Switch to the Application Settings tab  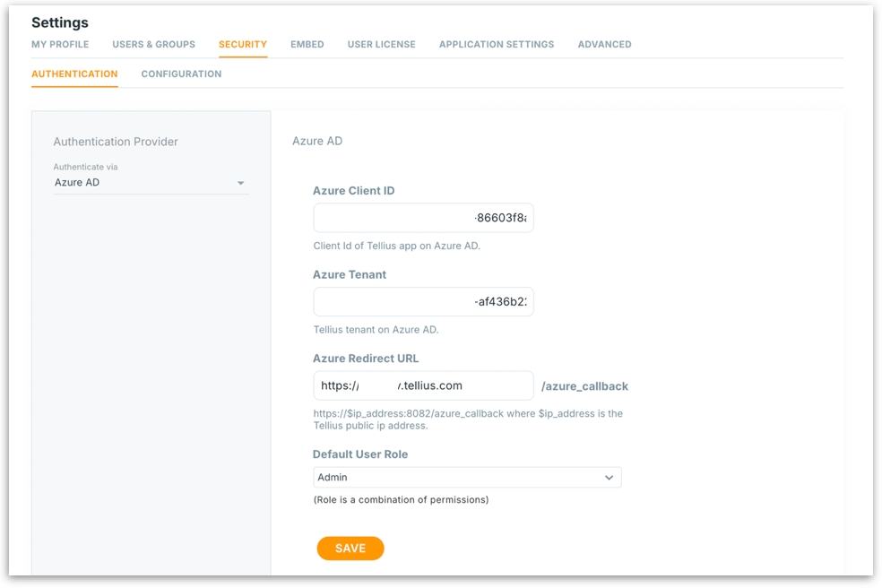coord(496,44)
